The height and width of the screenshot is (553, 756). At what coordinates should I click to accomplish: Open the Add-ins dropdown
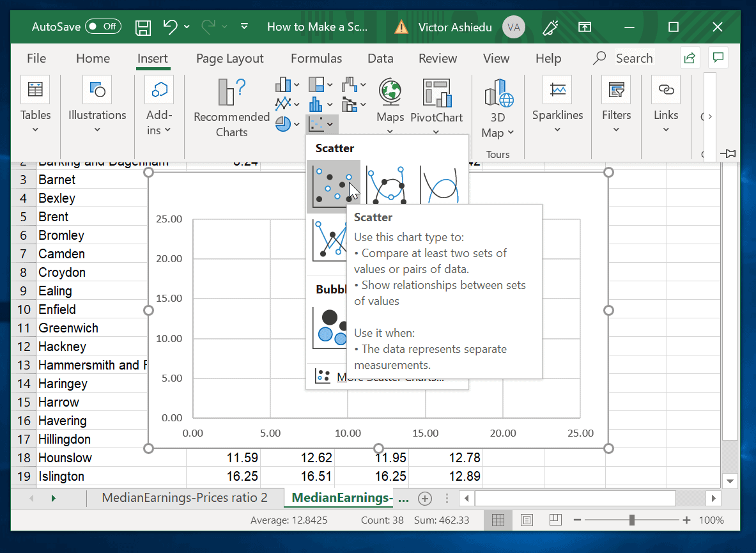[159, 106]
